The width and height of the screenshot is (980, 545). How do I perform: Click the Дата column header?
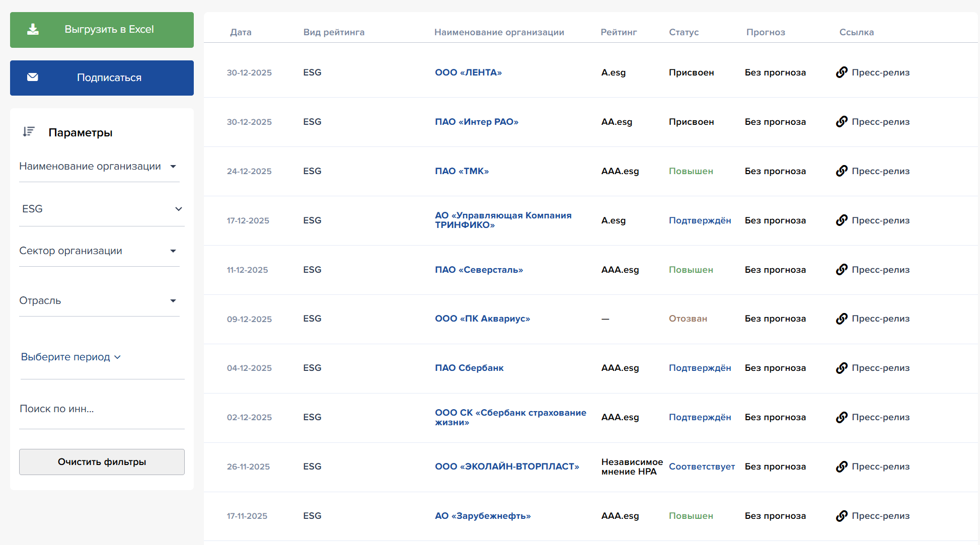(241, 32)
